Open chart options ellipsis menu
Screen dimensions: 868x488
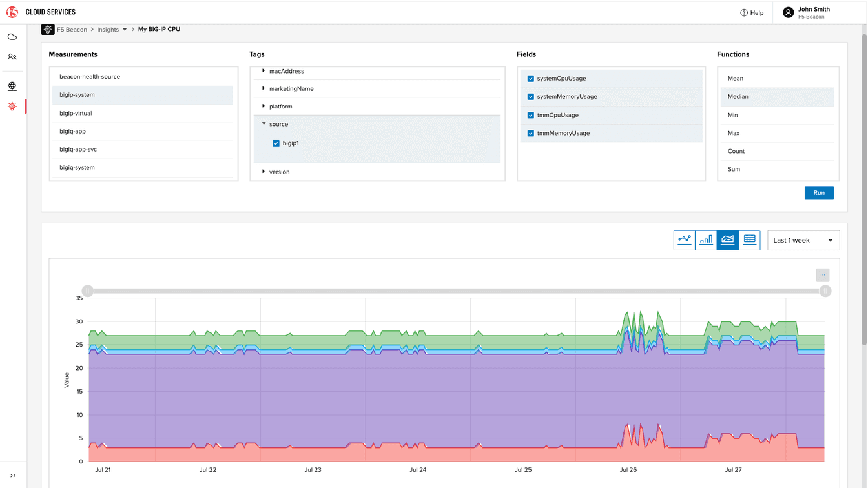click(x=822, y=275)
